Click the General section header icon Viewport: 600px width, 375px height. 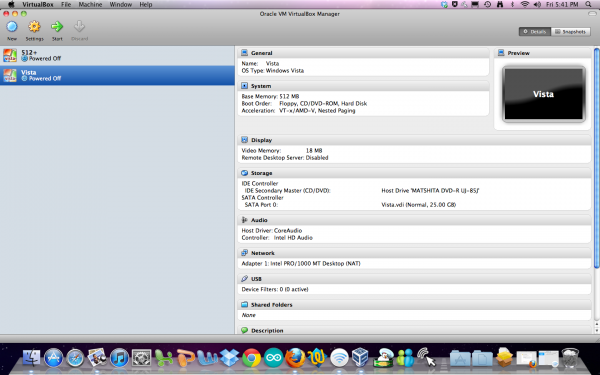tap(245, 53)
